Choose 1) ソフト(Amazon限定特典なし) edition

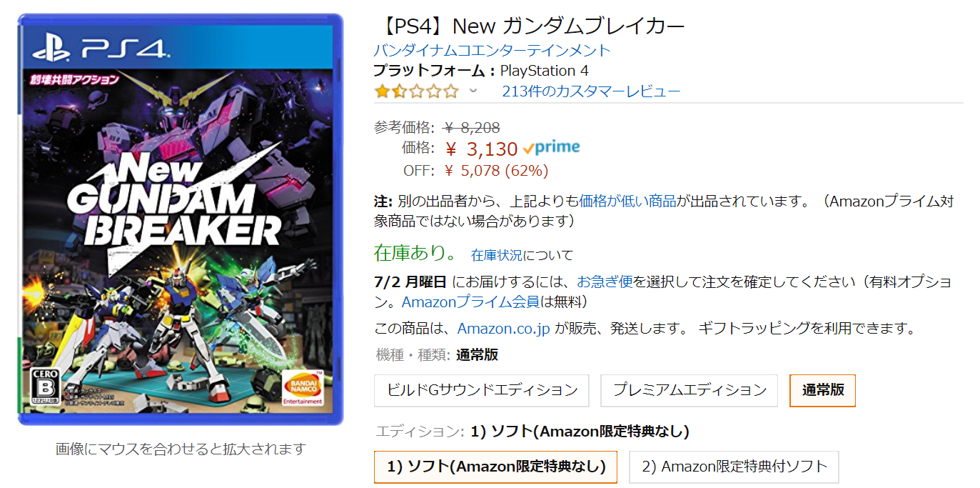point(496,467)
